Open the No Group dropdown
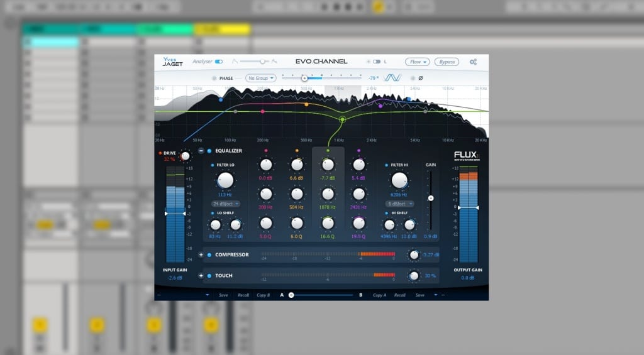The width and height of the screenshot is (644, 355). [x=261, y=78]
